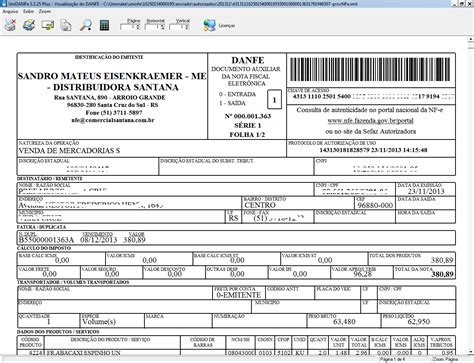474x363 pixels.
Task: Open the www.nfe.fazenda.gov.br/portal link
Action: click(370, 121)
